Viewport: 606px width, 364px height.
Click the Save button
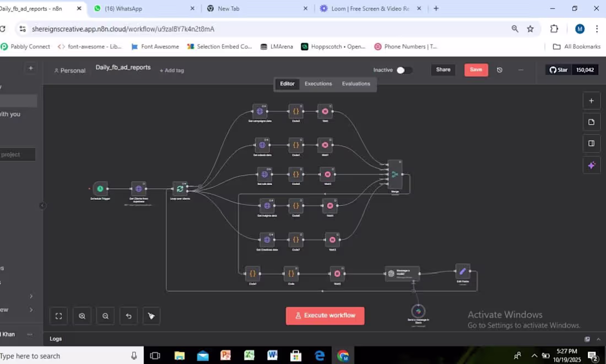click(x=476, y=70)
